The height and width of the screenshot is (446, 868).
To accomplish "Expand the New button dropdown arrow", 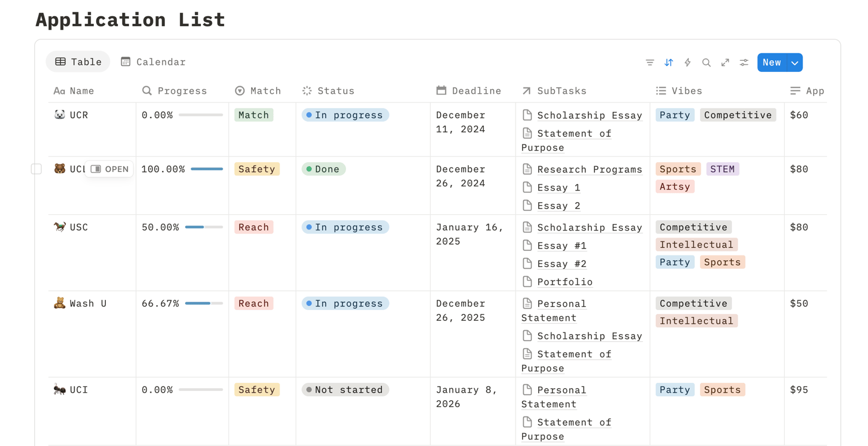I will [795, 63].
